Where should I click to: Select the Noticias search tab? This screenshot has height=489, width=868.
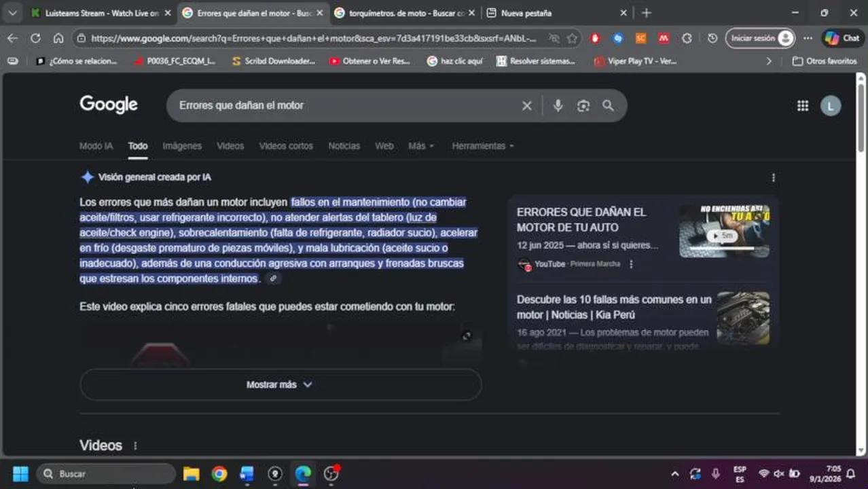[344, 146]
